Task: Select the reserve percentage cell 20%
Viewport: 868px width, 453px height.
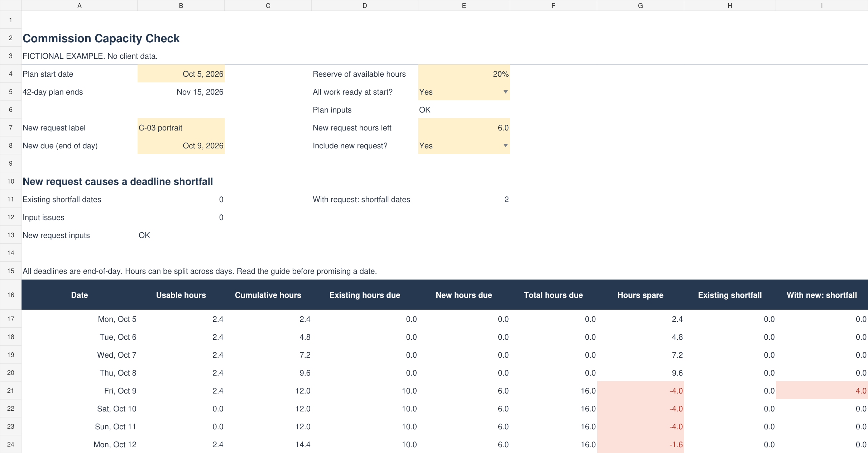Action: click(464, 74)
